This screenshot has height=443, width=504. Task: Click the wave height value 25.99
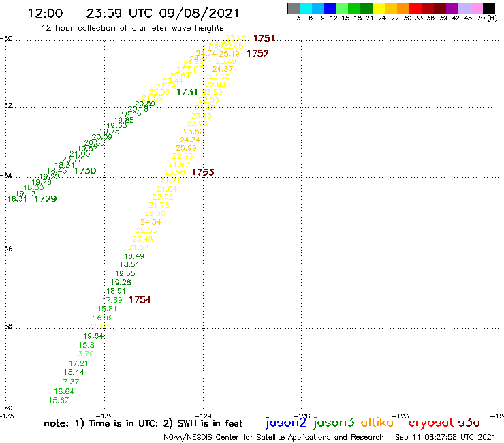[186, 148]
